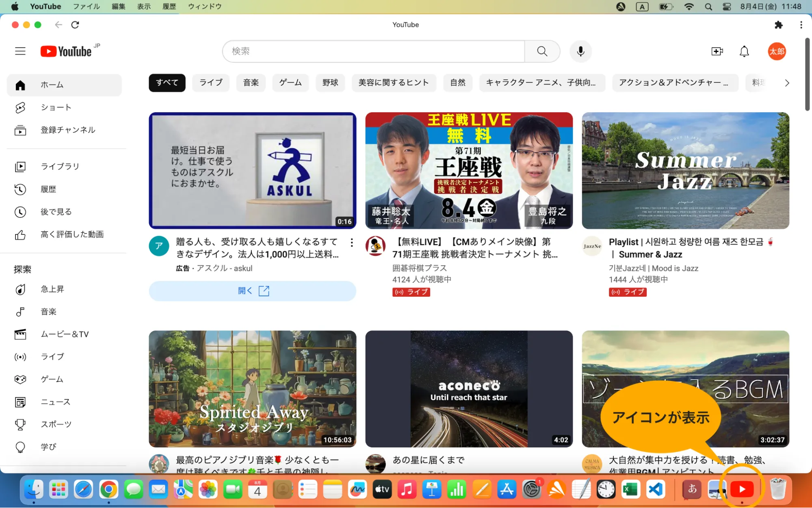Select the ライブ filter chip
Viewport: 812px width, 508px height.
(x=211, y=83)
